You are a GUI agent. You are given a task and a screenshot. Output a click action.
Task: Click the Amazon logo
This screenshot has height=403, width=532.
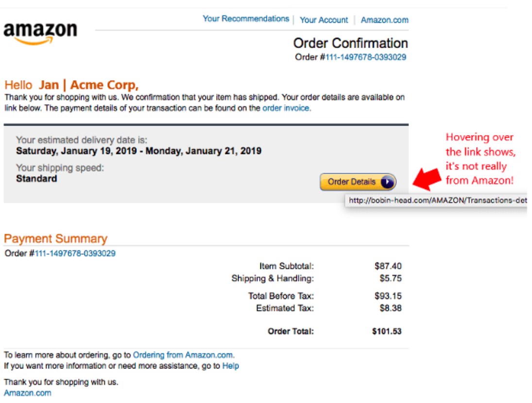40,33
